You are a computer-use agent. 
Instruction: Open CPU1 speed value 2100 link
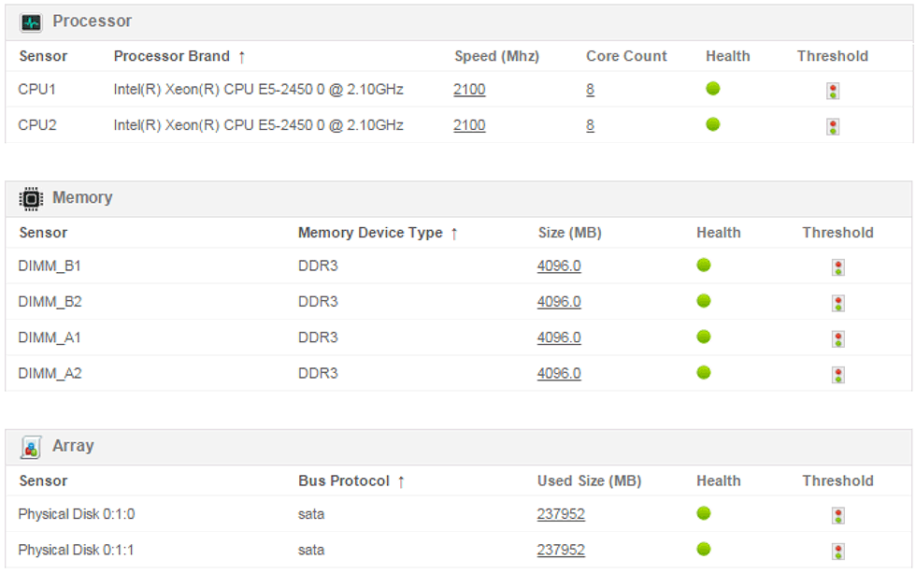click(469, 90)
